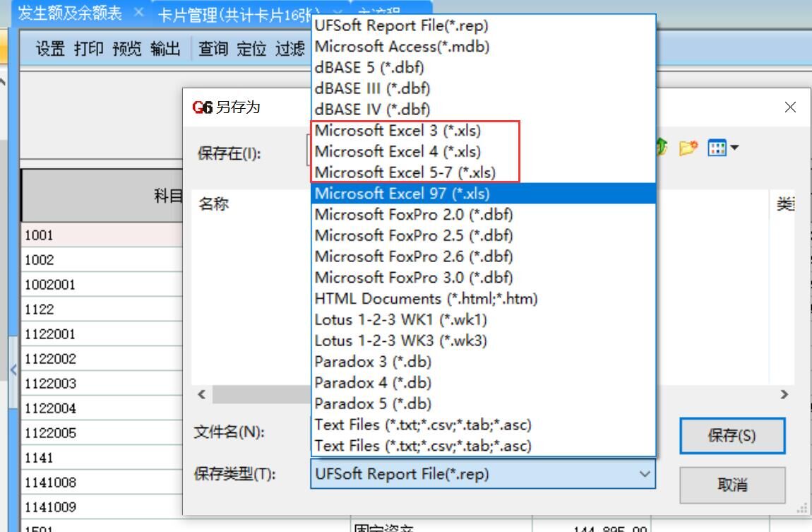Close the 另存为 save dialog
The height and width of the screenshot is (532, 812).
point(790,107)
